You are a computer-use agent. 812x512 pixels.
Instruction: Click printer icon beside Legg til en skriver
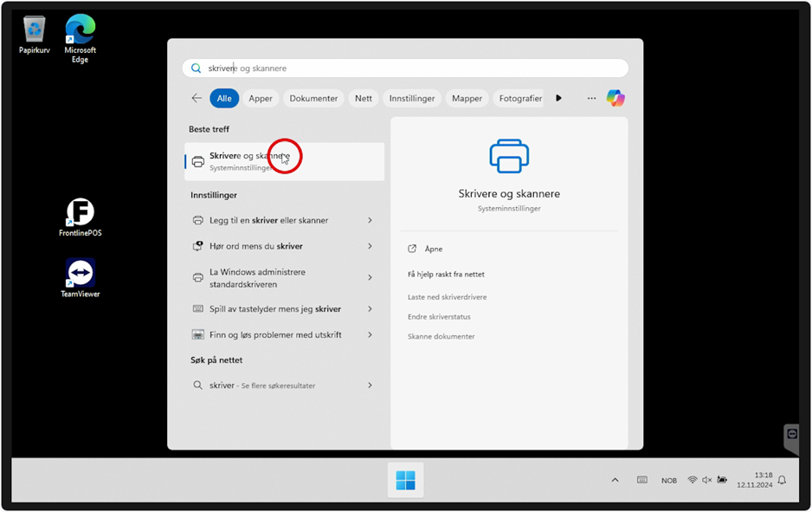[198, 220]
